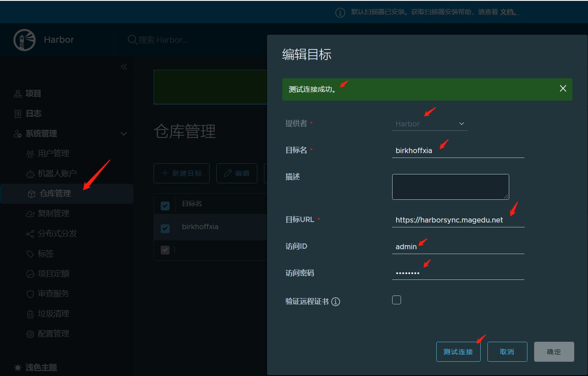The width and height of the screenshot is (588, 376).
Task: Click the 系统管理 administration icon
Action: coord(18,134)
